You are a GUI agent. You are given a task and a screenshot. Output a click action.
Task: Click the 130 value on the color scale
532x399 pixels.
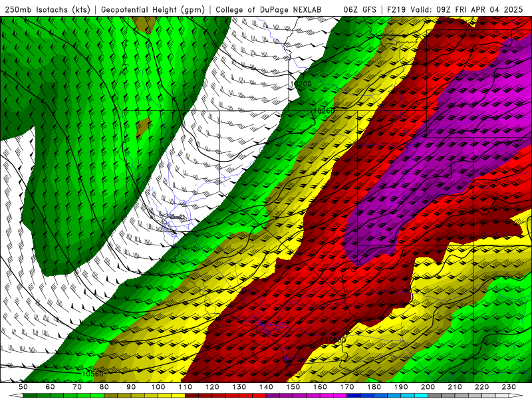point(239,387)
